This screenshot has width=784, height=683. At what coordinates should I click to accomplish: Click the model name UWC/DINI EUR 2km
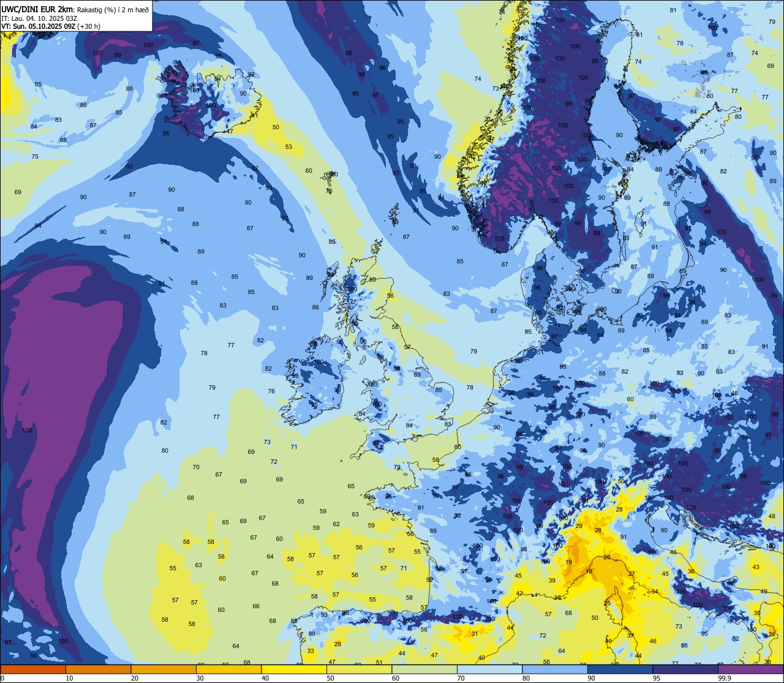(x=38, y=9)
